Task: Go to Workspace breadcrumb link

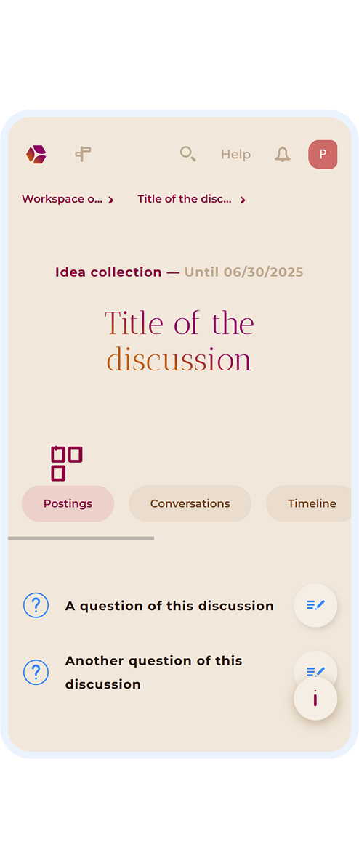Action: [62, 199]
